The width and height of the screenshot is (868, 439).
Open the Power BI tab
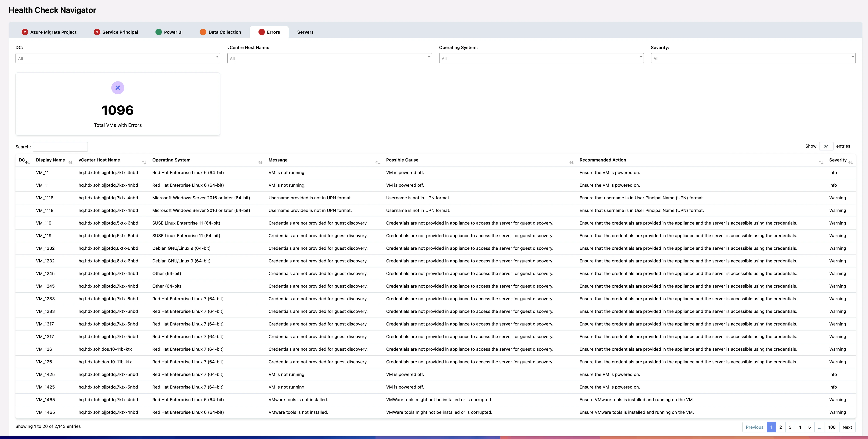[169, 32]
